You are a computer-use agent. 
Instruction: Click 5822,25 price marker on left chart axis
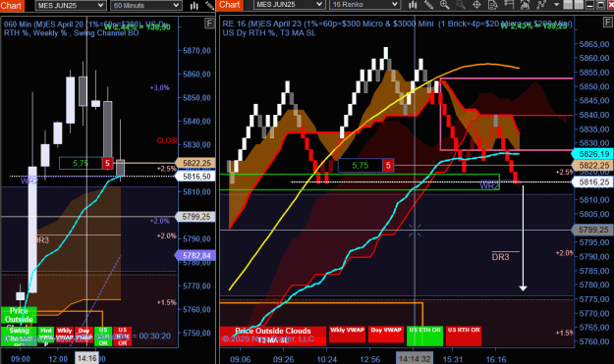[195, 163]
